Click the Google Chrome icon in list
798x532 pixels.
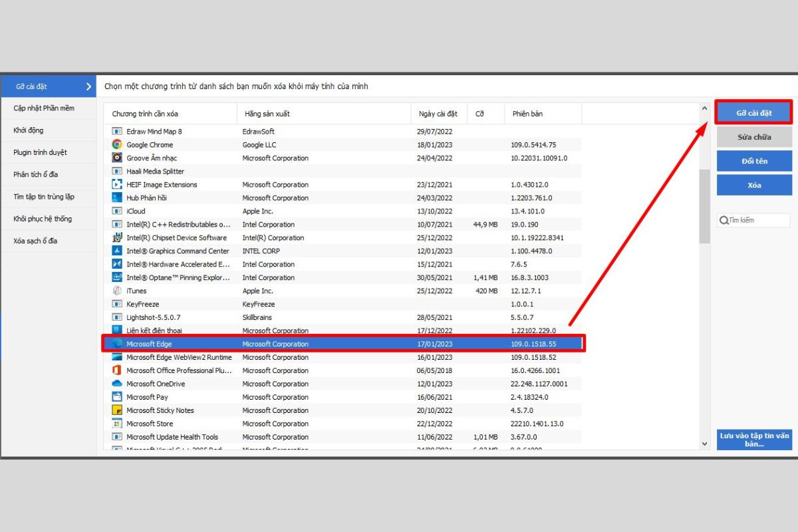[117, 144]
